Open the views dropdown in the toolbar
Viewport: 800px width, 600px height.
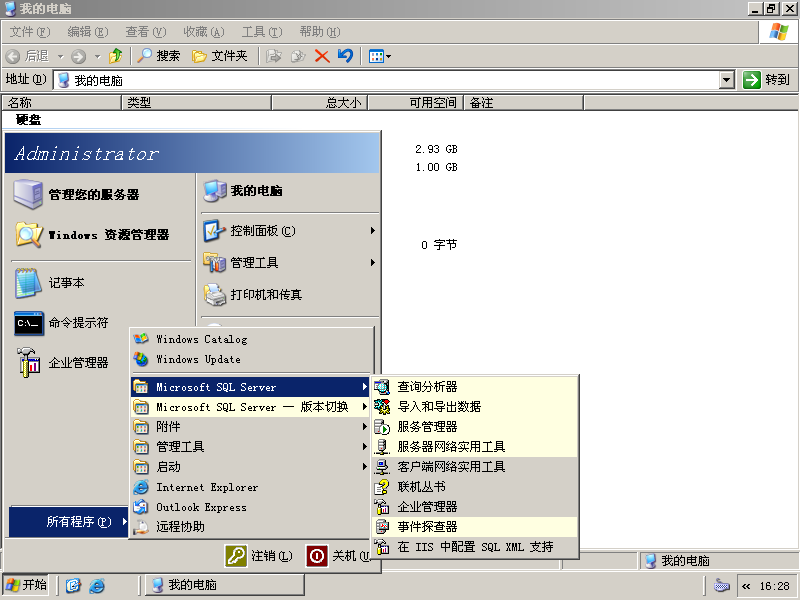(380, 56)
